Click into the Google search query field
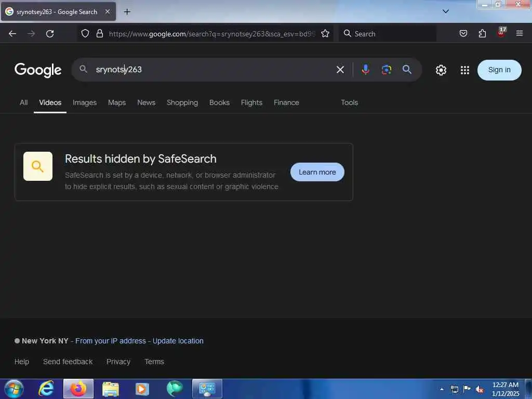Screen dimensions: 532x399 [212, 70]
